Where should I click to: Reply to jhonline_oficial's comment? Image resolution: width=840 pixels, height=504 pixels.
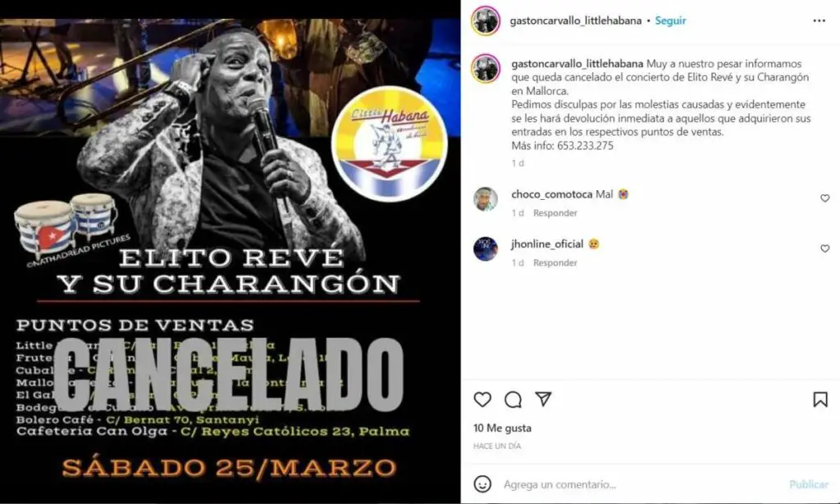(x=555, y=263)
